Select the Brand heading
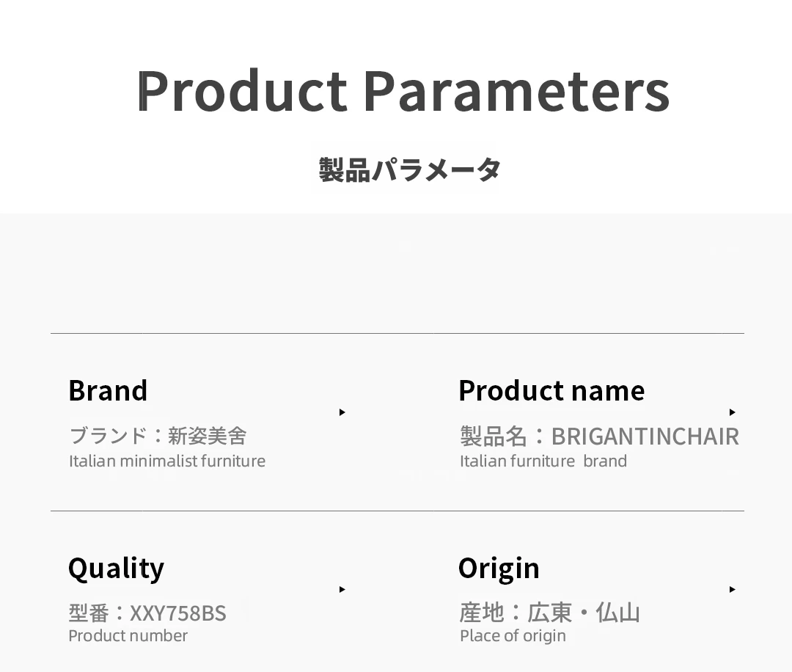 tap(108, 390)
